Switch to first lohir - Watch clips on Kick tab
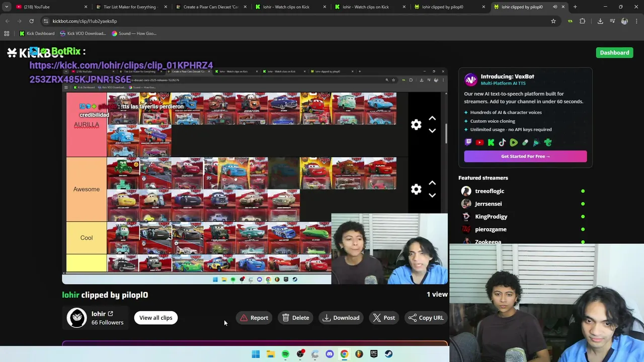Screen dimensions: 644x362 tap(289, 7)
